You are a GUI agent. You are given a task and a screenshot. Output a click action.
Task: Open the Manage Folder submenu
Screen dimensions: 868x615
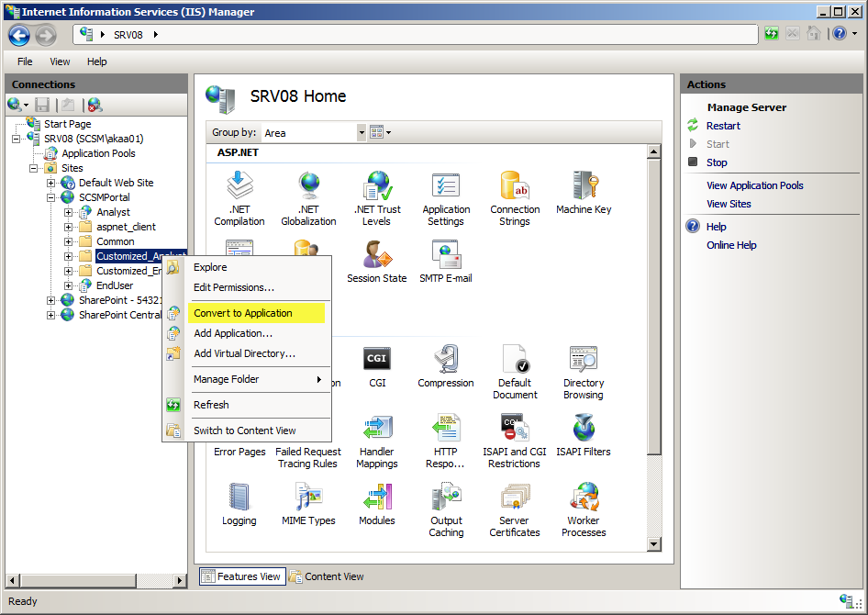pos(247,379)
